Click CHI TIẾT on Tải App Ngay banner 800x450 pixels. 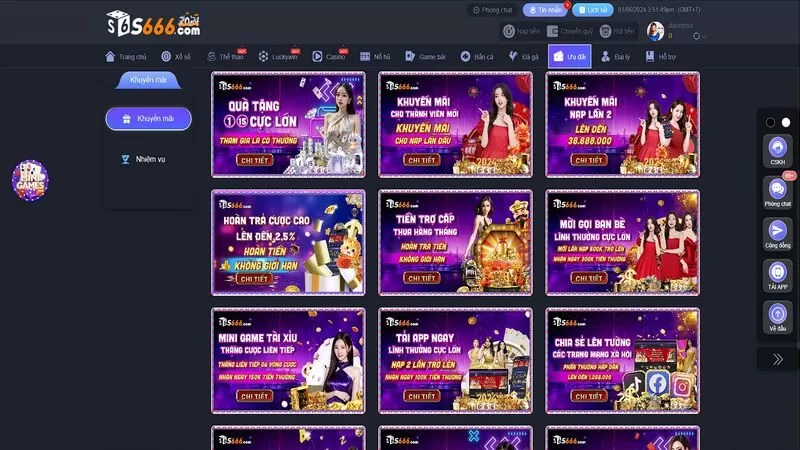[x=422, y=395]
